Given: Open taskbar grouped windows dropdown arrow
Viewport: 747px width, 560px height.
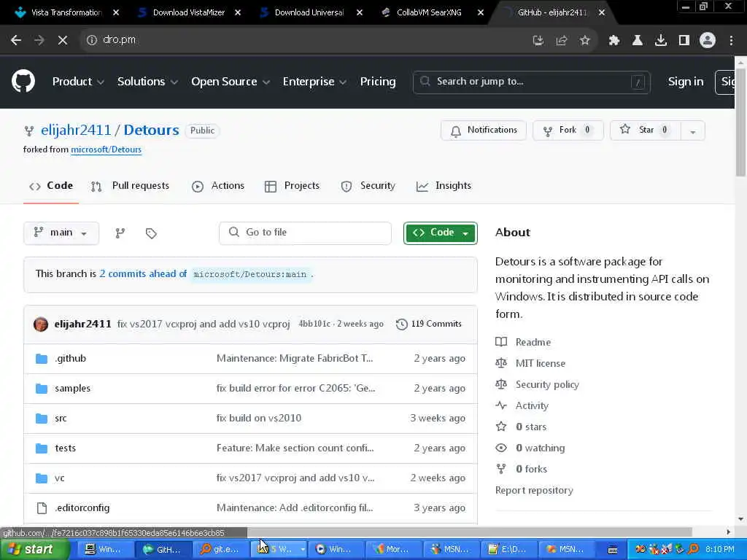Looking at the screenshot, I should click(x=302, y=550).
